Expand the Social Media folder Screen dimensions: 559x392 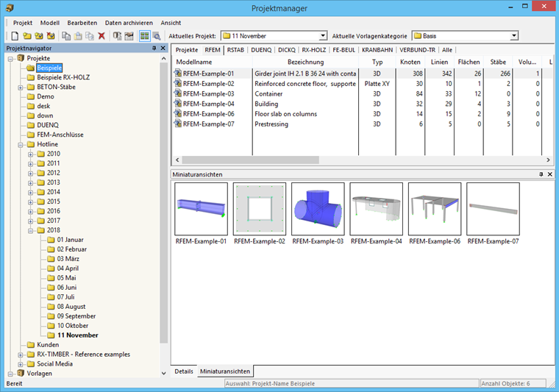[21, 365]
